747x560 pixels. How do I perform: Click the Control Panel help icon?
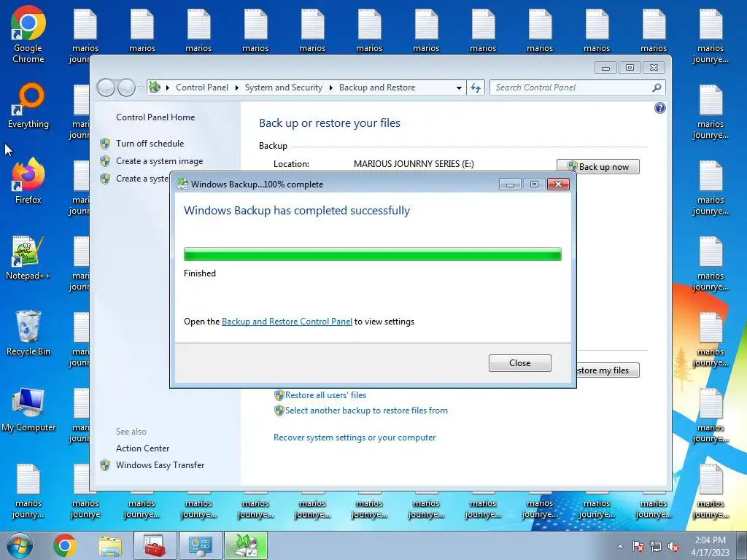(x=659, y=108)
